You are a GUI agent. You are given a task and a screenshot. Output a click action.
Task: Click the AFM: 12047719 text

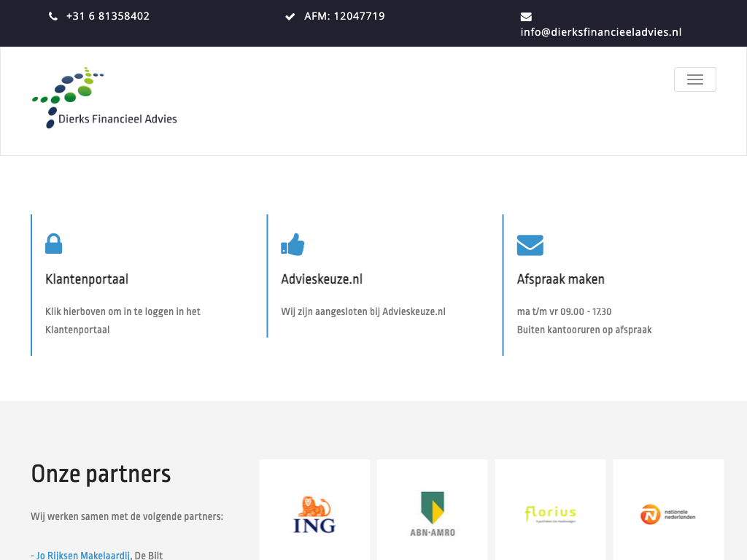[x=344, y=16]
